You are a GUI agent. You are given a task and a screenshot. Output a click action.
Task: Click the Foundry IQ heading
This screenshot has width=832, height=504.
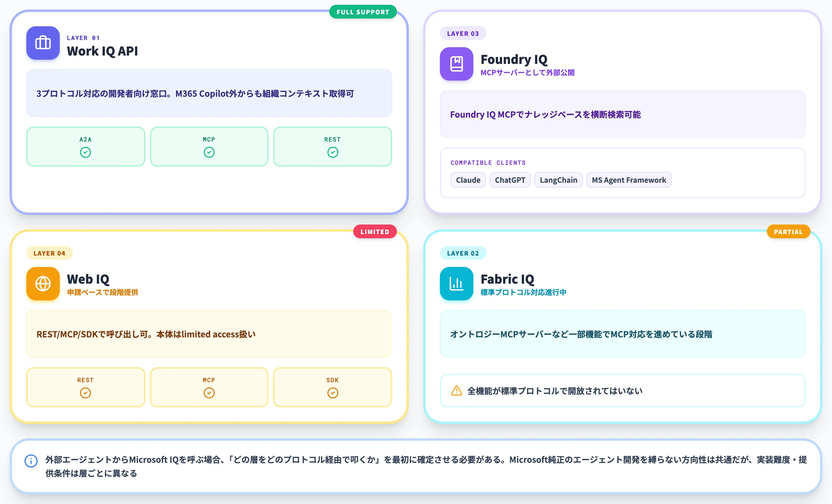[x=514, y=59]
